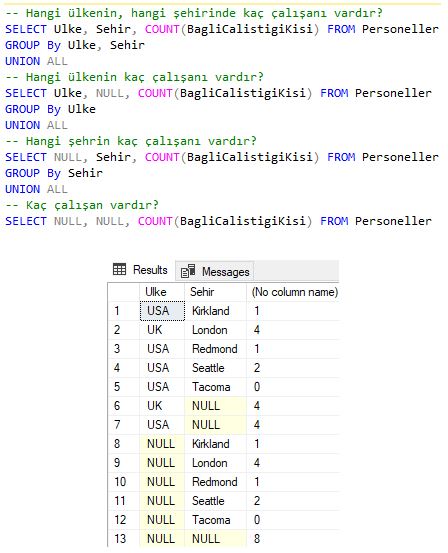This screenshot has height=553, width=448.
Task: Click the 'GROUP By Ulke' line
Action: [x=50, y=109]
